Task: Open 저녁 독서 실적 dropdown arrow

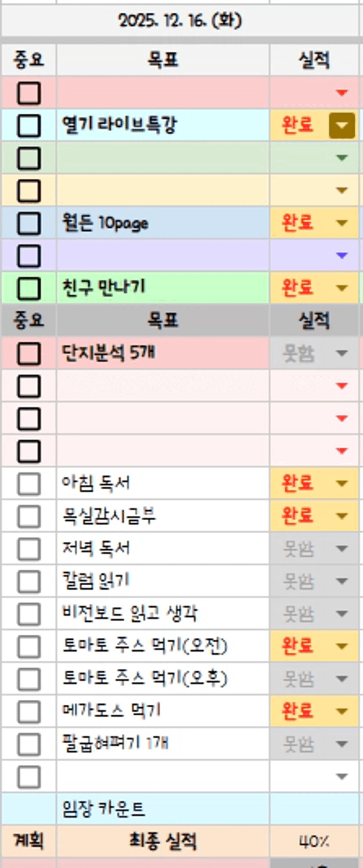Action: (341, 549)
